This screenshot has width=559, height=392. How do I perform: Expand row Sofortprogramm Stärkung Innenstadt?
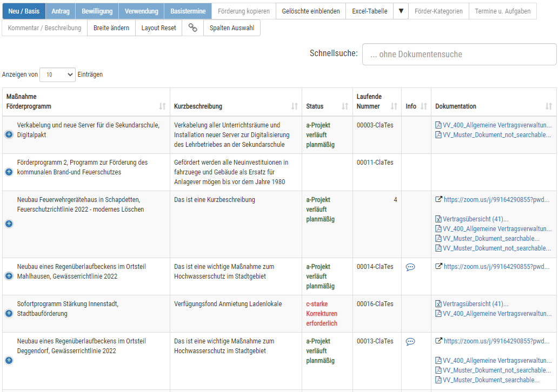9,313
